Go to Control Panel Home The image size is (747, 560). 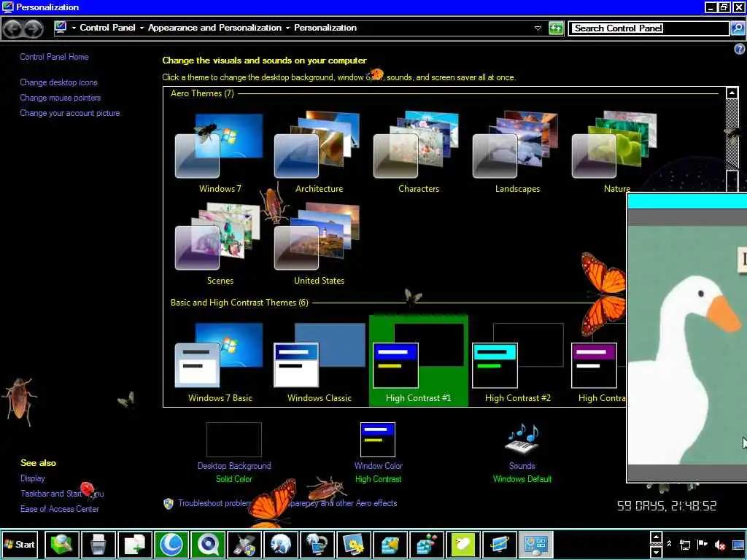point(54,57)
